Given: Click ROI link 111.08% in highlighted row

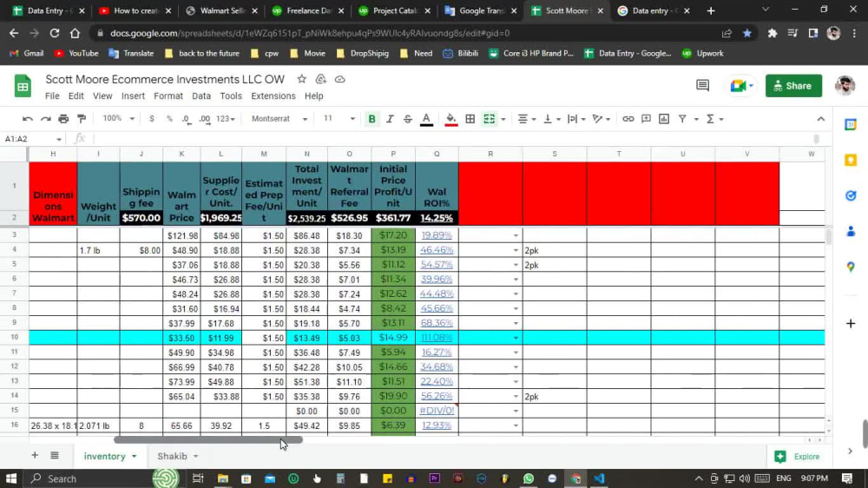Looking at the screenshot, I should coord(437,337).
